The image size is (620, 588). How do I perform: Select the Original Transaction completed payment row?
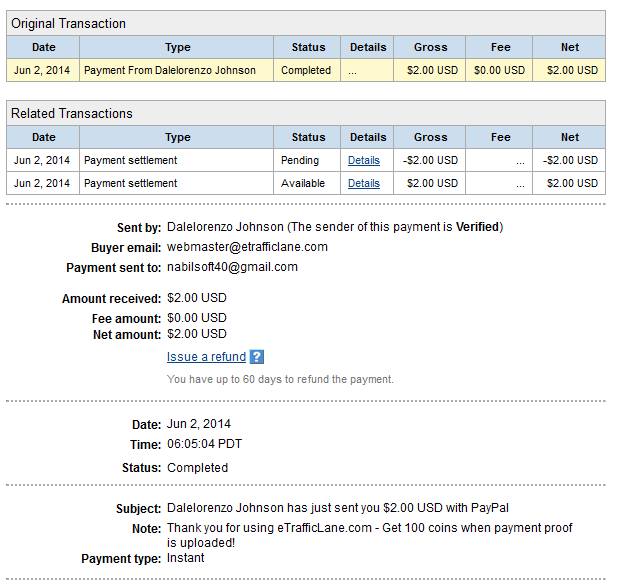(x=306, y=70)
